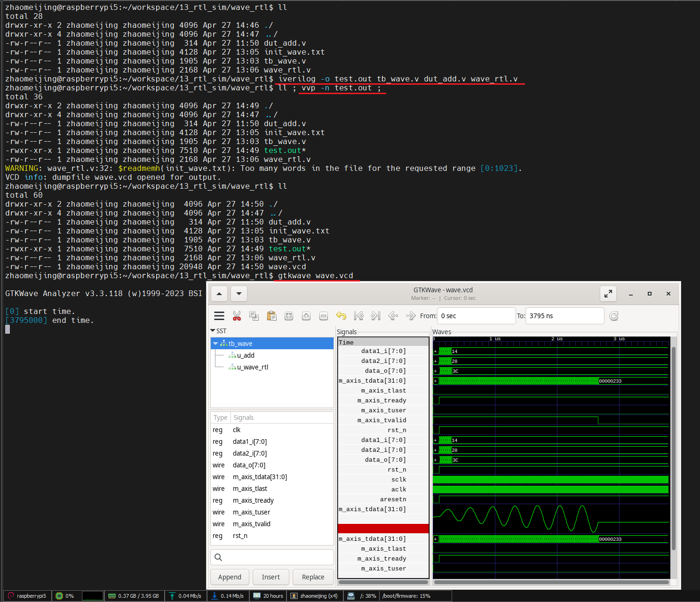The image size is (700, 602).
Task: Click the From time input field
Action: tap(476, 316)
